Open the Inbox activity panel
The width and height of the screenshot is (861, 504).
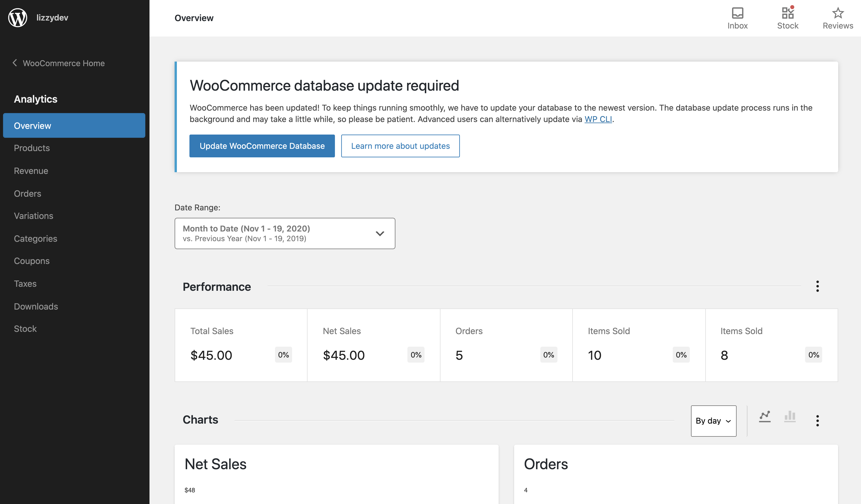[738, 17]
